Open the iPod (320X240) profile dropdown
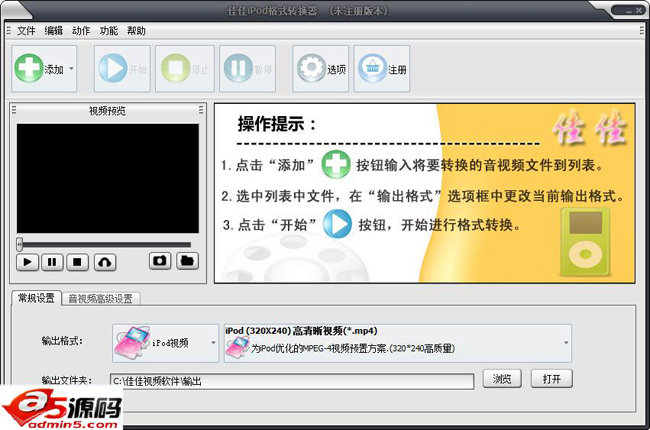The width and height of the screenshot is (650, 430). coord(398,343)
